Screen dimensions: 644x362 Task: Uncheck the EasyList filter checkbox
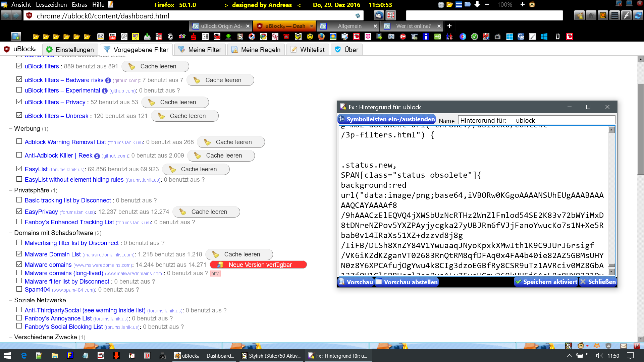[19, 169]
